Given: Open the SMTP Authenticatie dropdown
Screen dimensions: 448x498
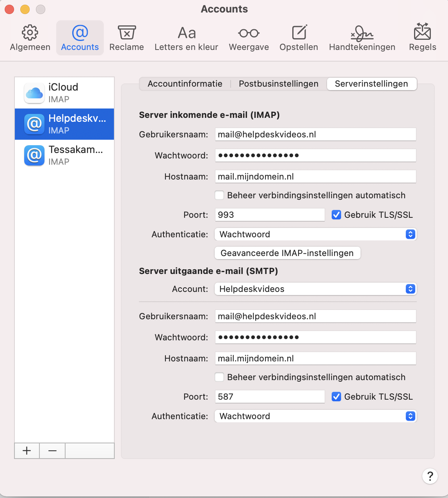Looking at the screenshot, I should point(315,416).
